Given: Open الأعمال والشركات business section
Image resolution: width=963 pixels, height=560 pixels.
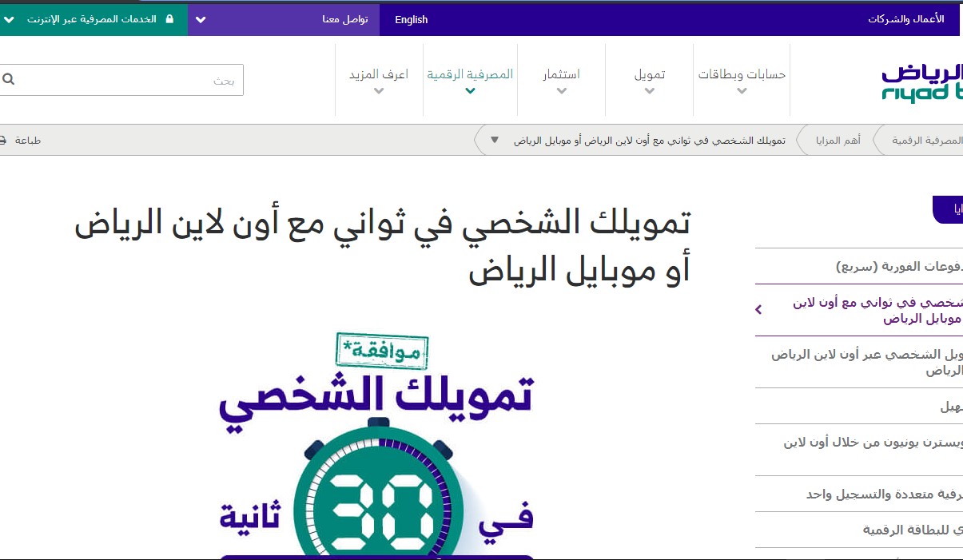Looking at the screenshot, I should point(906,19).
